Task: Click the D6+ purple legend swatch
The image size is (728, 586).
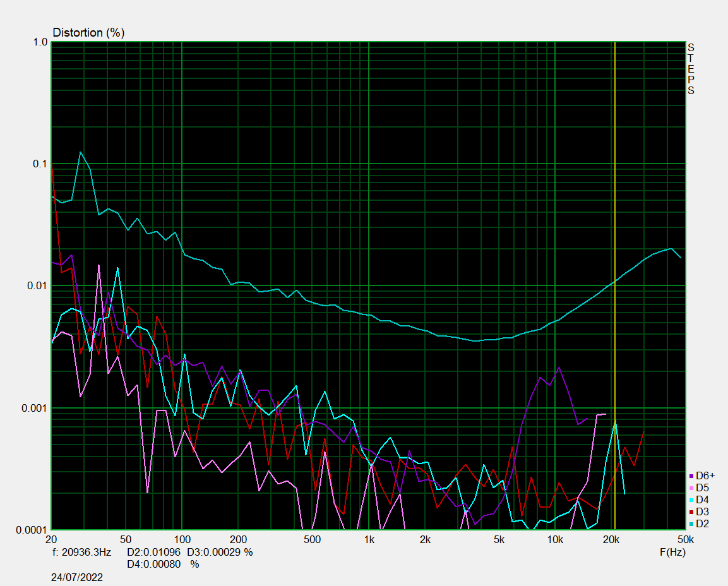Action: point(691,476)
